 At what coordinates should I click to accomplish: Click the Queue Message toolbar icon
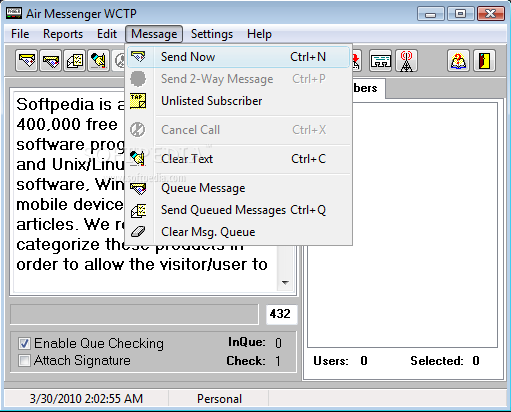[51, 61]
